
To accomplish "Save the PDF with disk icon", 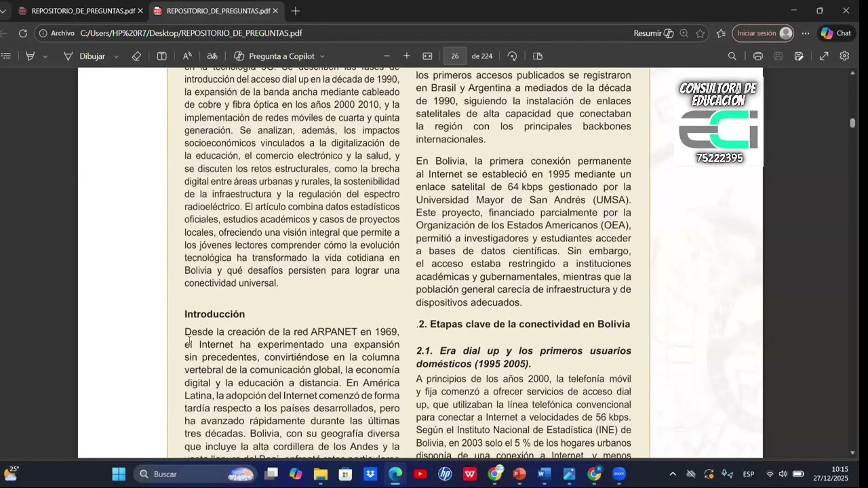I will click(x=778, y=56).
